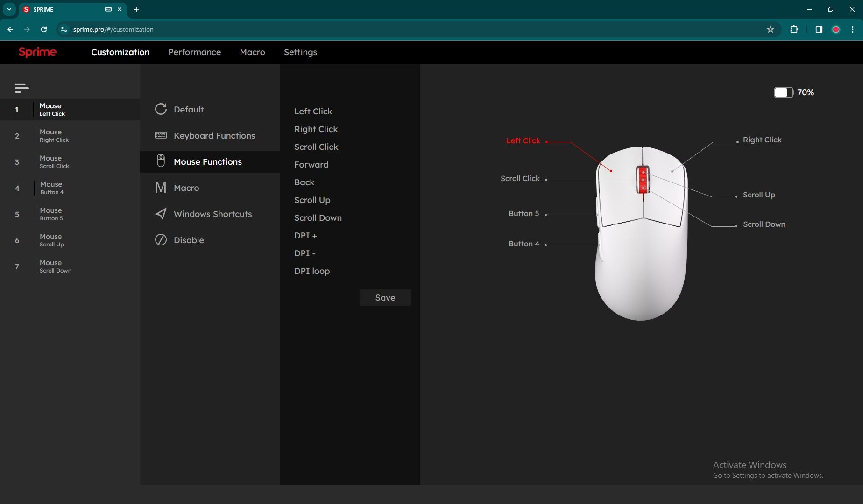This screenshot has height=504, width=863.
Task: Select button 3 Mouse Scroll Click row
Action: coord(70,162)
